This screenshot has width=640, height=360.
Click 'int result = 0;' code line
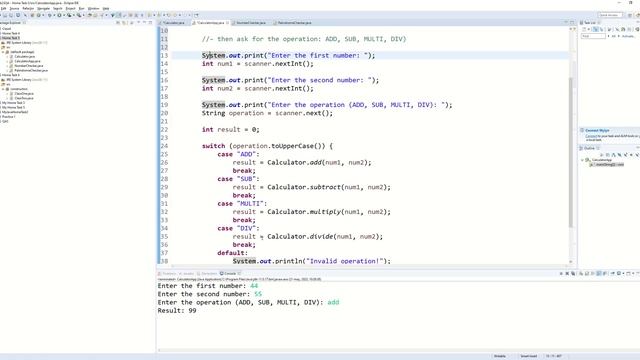click(x=231, y=129)
